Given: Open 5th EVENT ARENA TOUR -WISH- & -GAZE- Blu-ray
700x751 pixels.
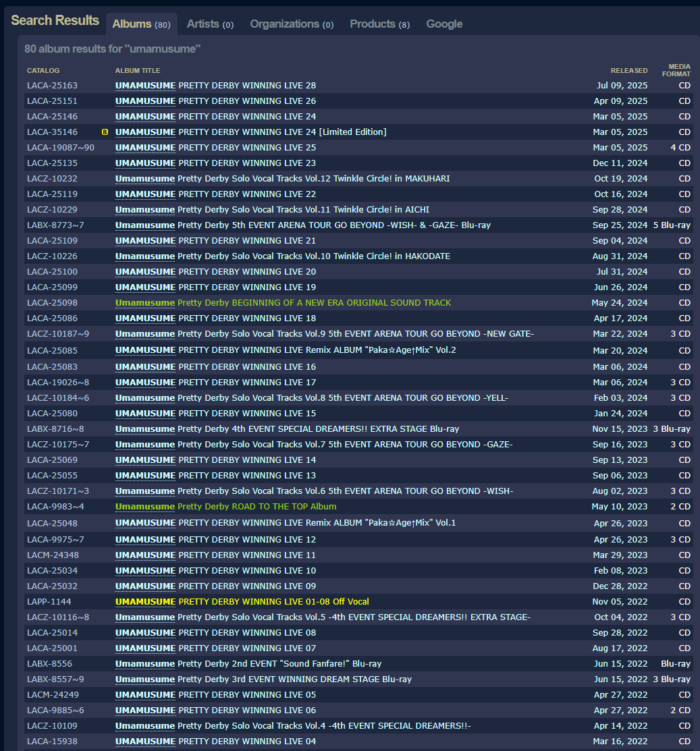Looking at the screenshot, I should tap(303, 225).
